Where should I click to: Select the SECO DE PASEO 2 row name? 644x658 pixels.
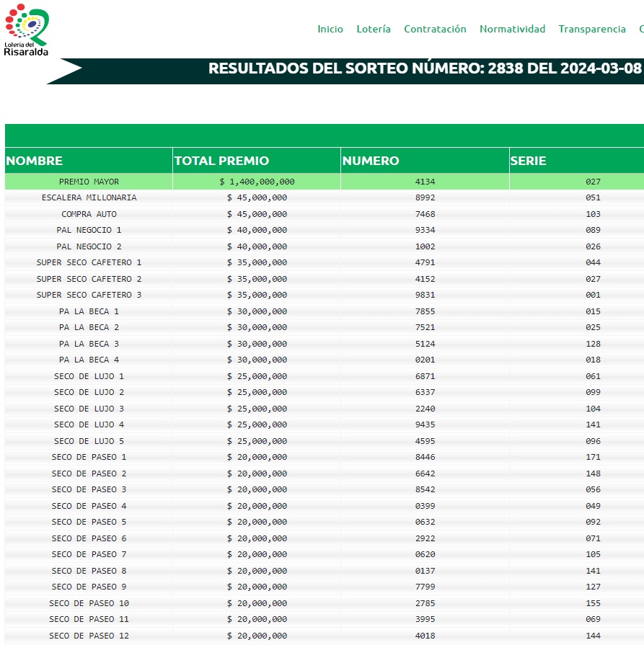pos(89,474)
